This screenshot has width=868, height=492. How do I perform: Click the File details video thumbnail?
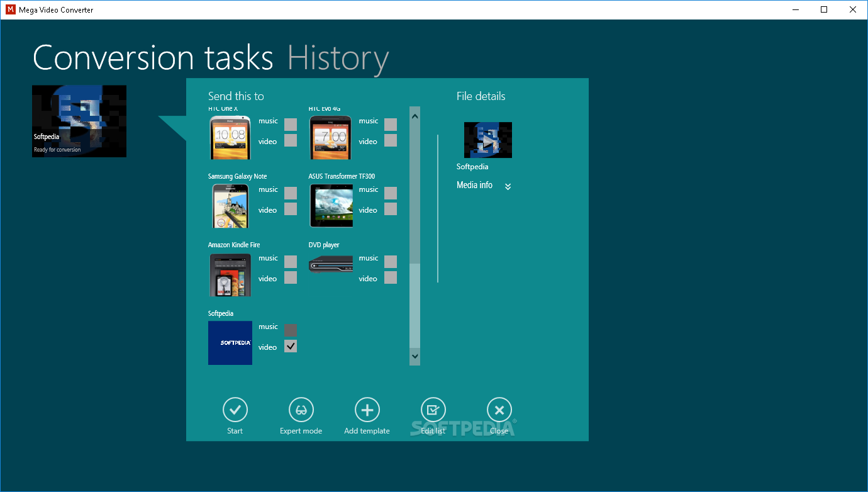[488, 140]
